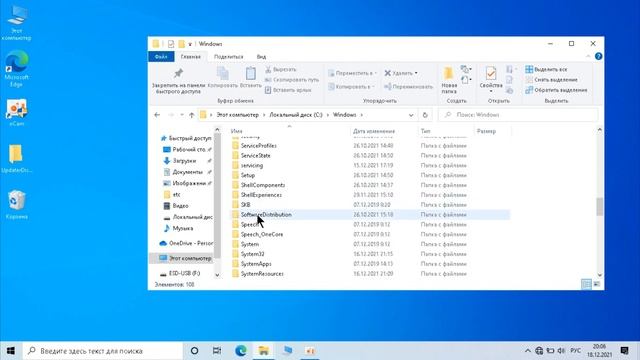Select the ServiceProfiles folder
Screen dimensions: 640x360
tap(258, 146)
